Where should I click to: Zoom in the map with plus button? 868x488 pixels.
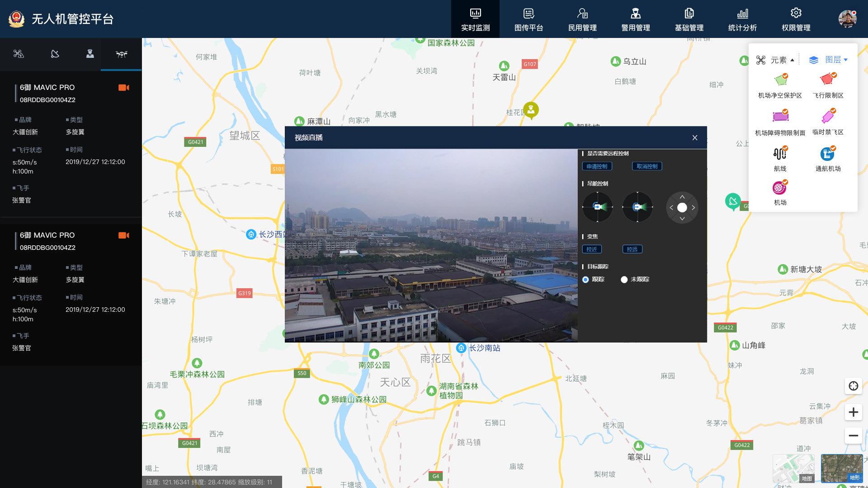[x=853, y=412]
